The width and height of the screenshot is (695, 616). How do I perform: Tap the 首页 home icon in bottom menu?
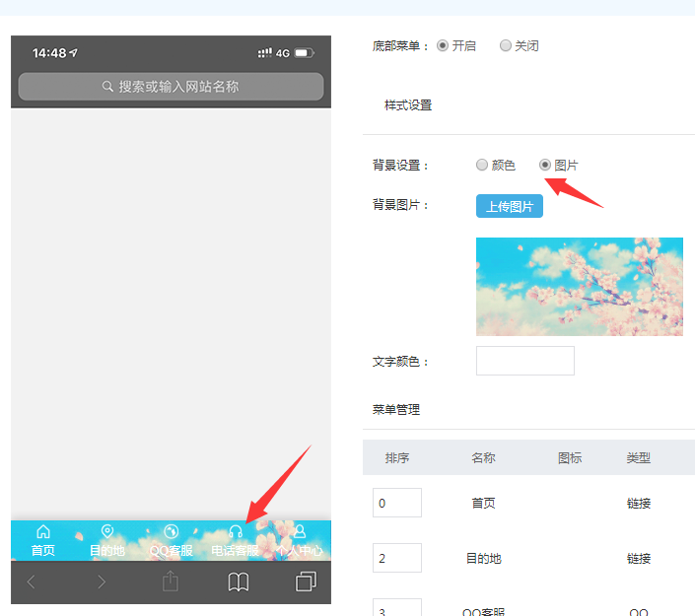pos(42,532)
